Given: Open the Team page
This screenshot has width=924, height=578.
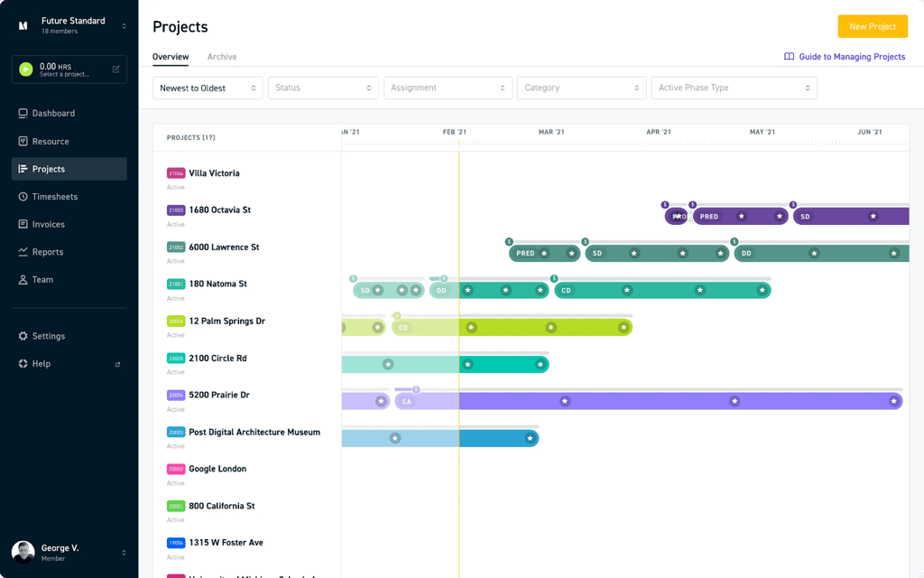Looking at the screenshot, I should pyautogui.click(x=43, y=280).
